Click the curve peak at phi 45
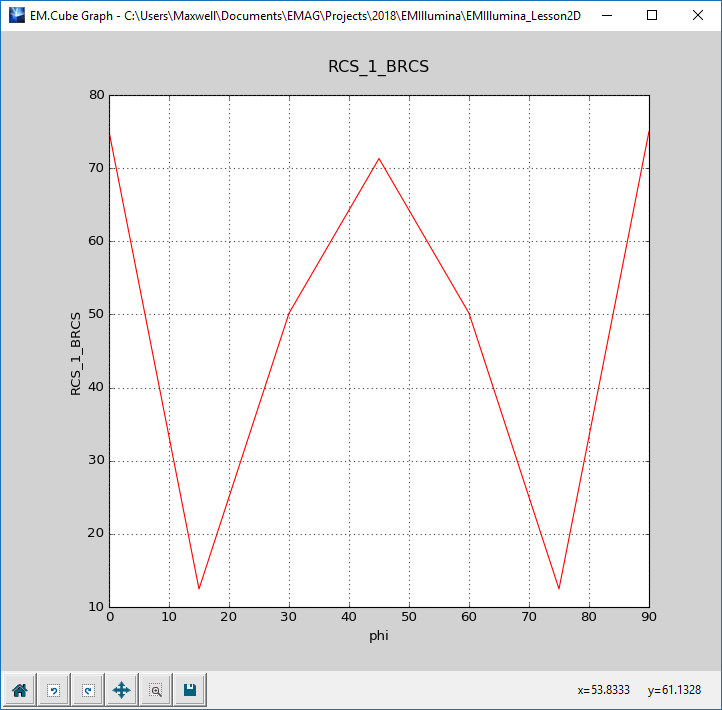 379,158
